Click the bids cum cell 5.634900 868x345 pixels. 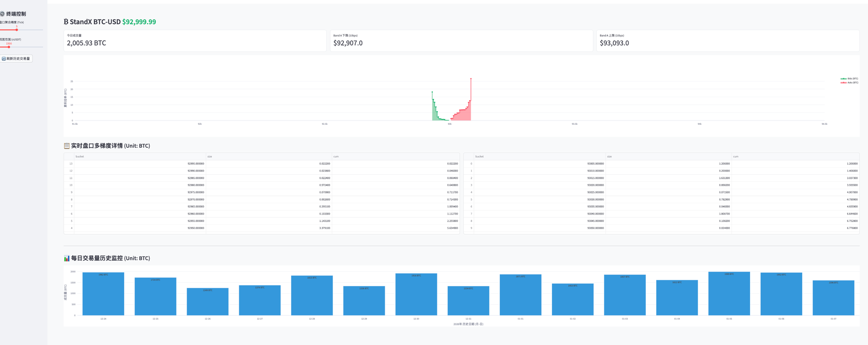395,228
